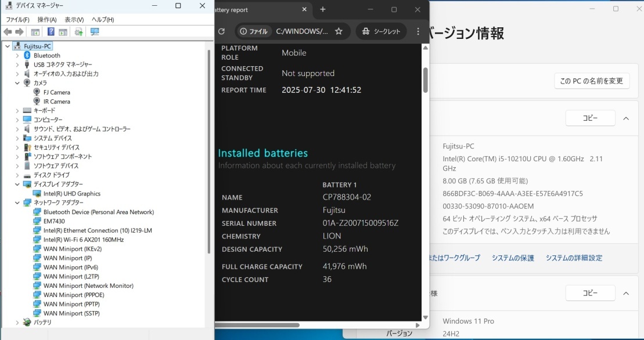Collapse Windows specs section chevron beside コピー

626,293
